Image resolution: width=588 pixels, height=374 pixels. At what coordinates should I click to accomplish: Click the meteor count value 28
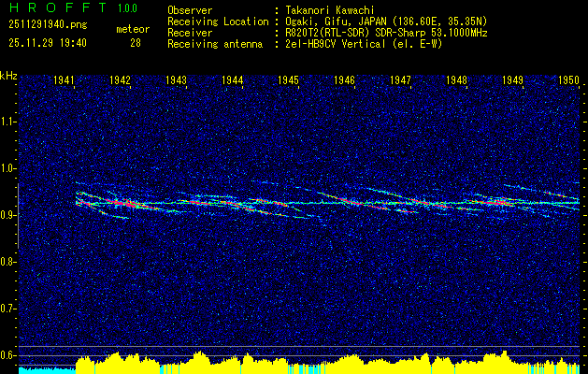[136, 43]
